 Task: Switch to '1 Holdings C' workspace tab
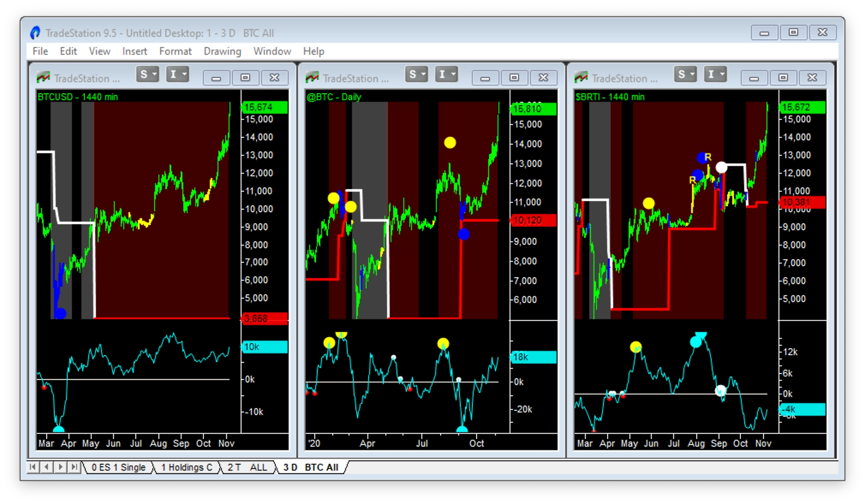click(186, 468)
